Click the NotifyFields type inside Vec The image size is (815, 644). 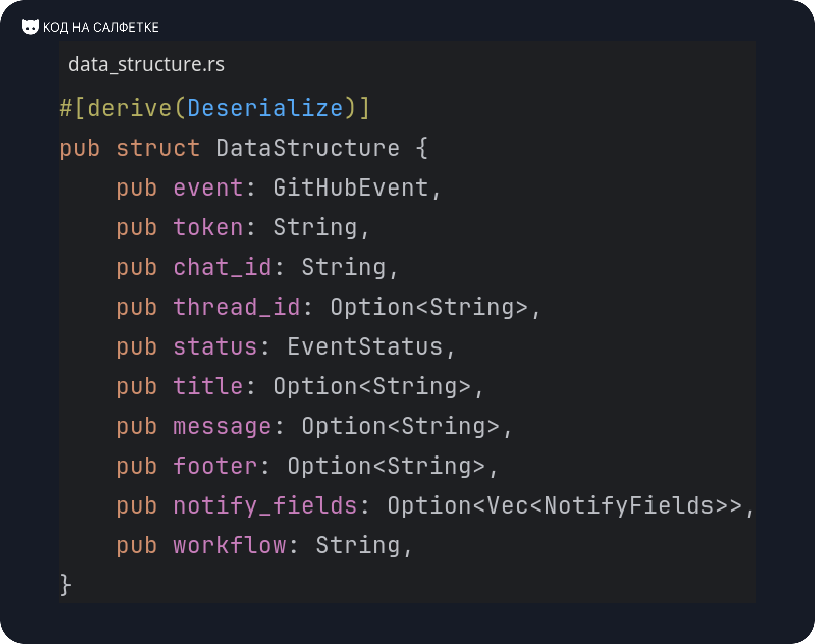(629, 505)
